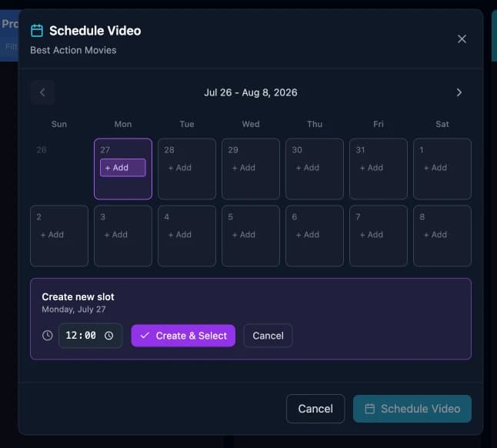
Task: Click Cancel in the dialog footer
Action: [x=315, y=409]
